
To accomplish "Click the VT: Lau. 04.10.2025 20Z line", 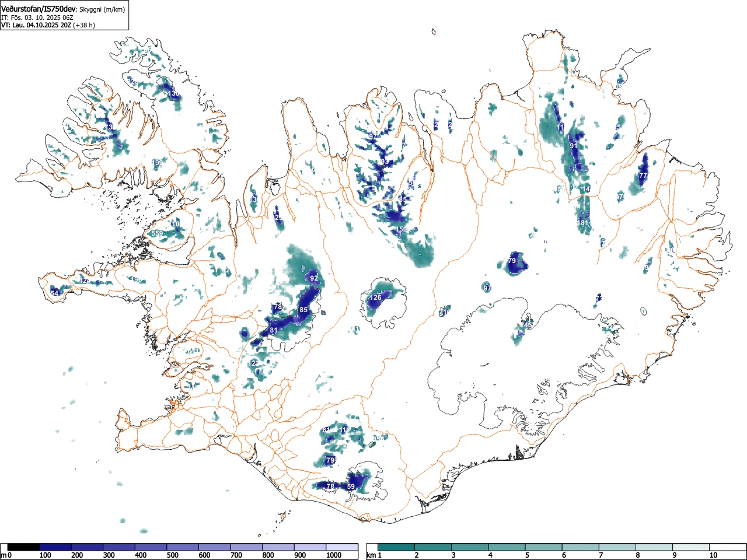I will click(x=36, y=25).
